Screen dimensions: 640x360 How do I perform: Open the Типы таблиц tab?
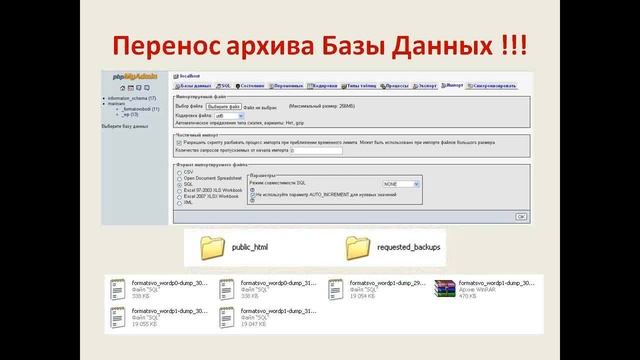click(x=359, y=86)
